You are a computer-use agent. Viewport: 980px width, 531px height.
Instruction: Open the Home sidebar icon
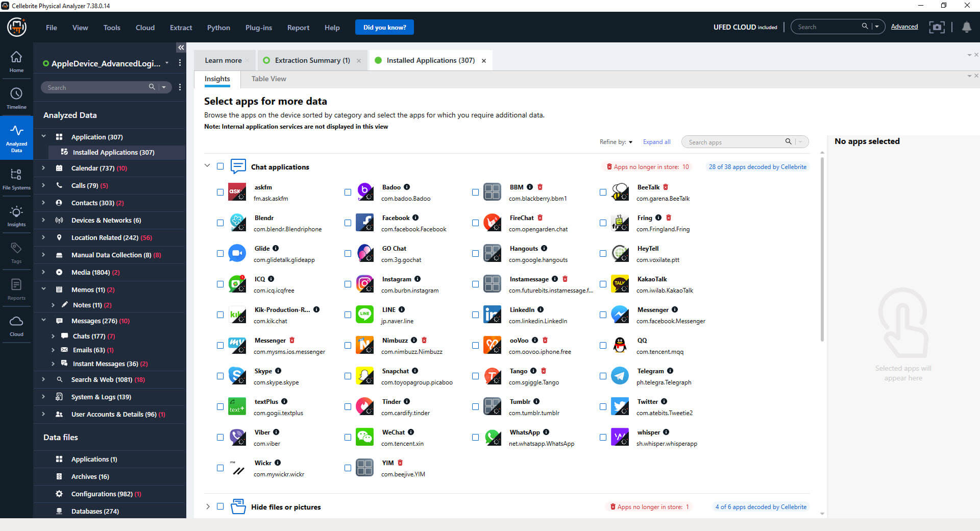[16, 62]
